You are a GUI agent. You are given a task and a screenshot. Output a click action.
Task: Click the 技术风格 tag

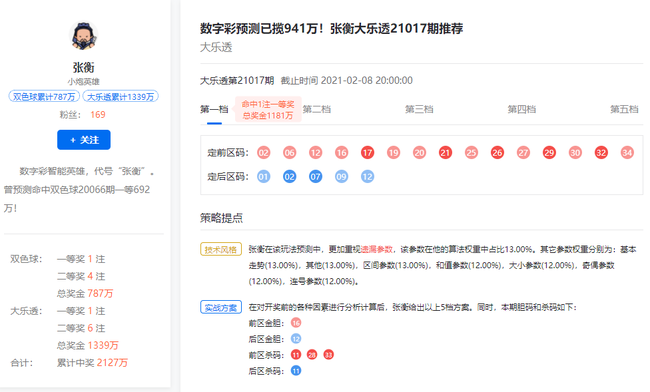point(221,249)
